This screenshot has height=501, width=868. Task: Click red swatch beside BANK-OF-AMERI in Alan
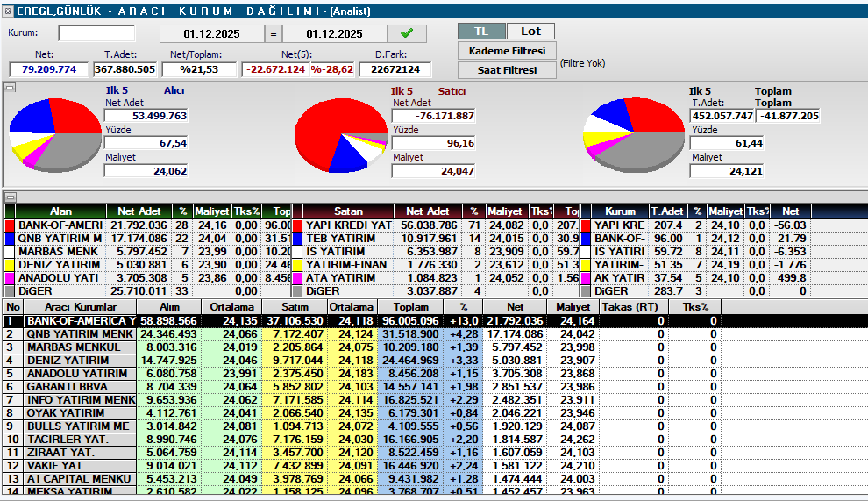(x=11, y=225)
